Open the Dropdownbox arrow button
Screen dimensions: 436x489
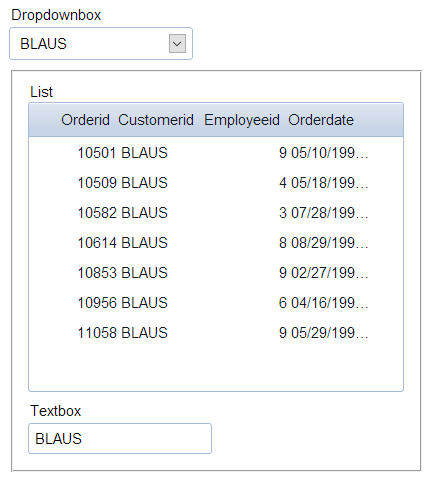(x=177, y=44)
